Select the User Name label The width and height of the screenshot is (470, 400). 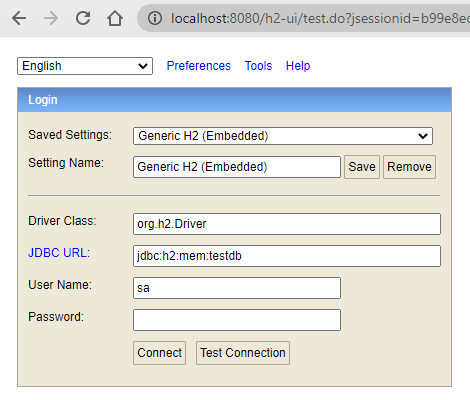pos(60,285)
